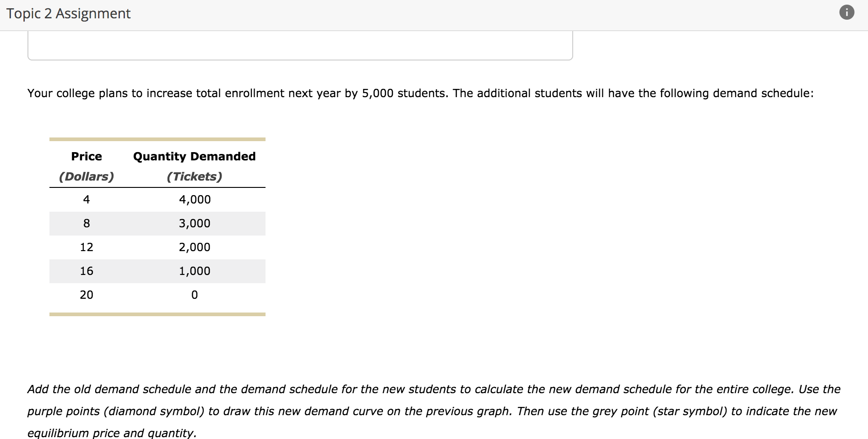Click the quantity value 2,000
The height and width of the screenshot is (439, 868).
tap(195, 247)
